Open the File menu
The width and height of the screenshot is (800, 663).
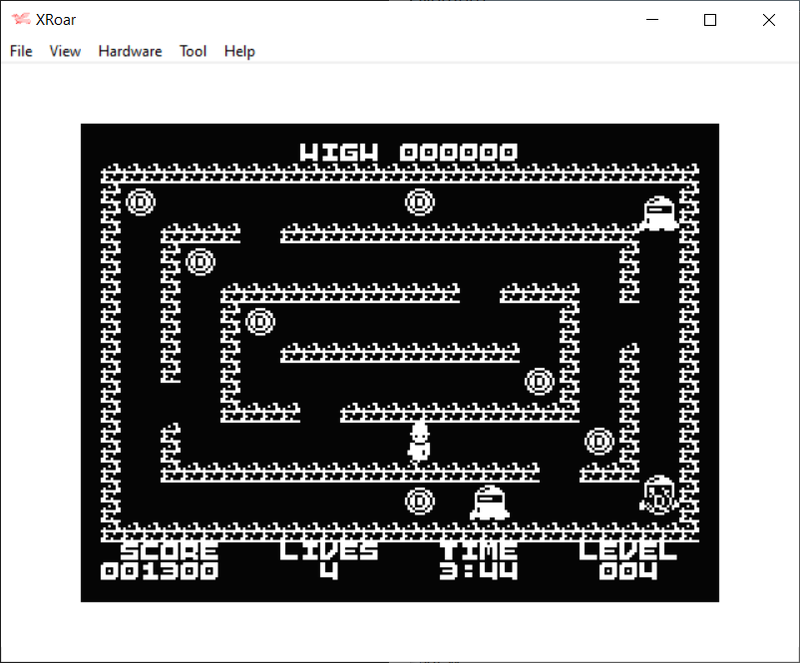tap(21, 51)
